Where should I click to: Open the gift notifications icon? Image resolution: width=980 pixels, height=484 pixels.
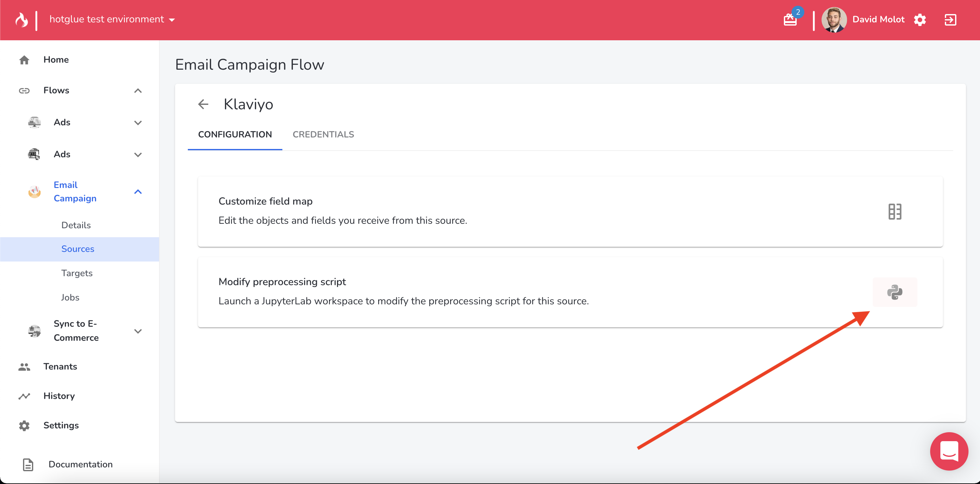point(790,20)
